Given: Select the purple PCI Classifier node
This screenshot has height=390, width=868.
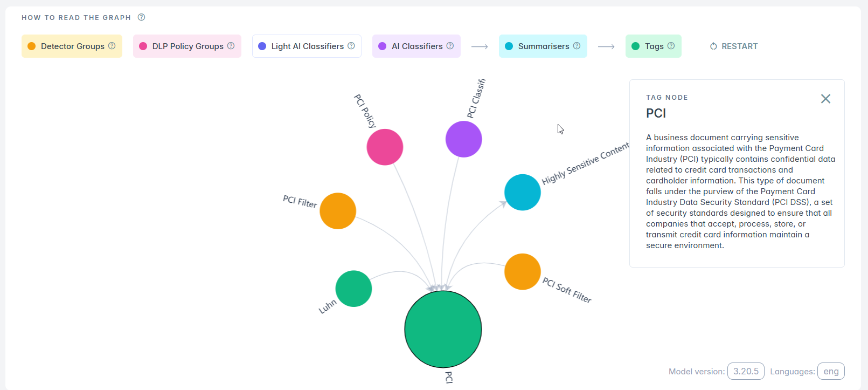Looking at the screenshot, I should (463, 139).
